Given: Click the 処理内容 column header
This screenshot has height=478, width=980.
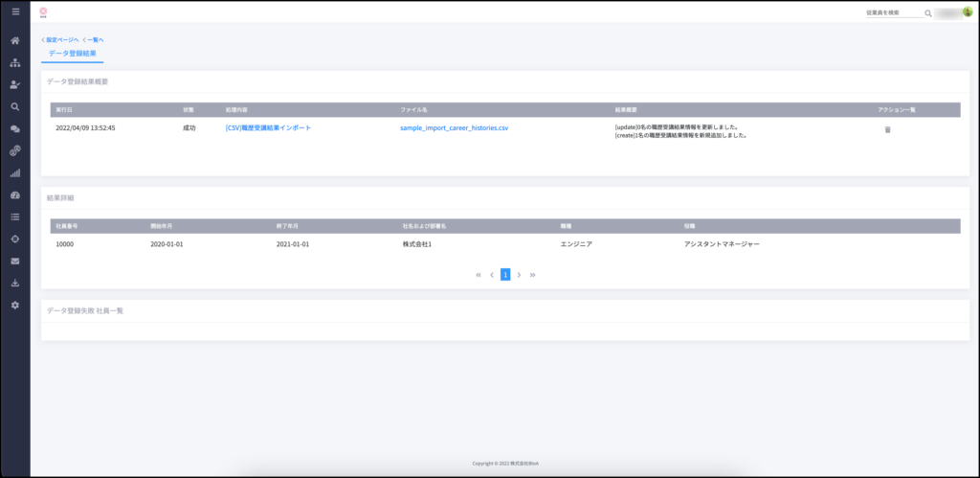Looking at the screenshot, I should click(x=237, y=109).
